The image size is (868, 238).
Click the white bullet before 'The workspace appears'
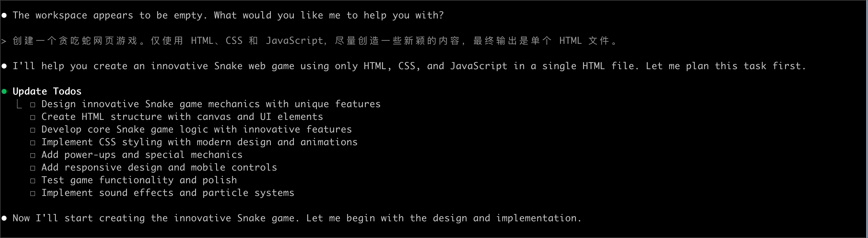[x=4, y=16]
